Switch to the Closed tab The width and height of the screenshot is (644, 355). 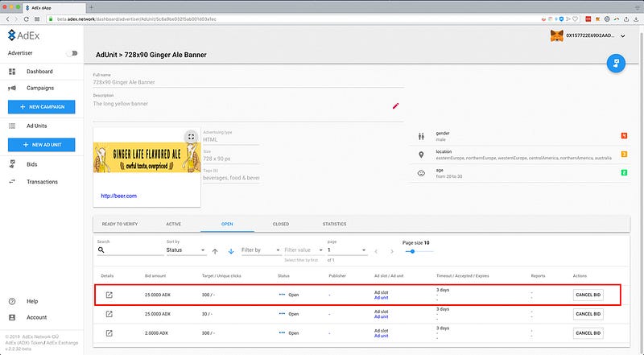click(281, 224)
